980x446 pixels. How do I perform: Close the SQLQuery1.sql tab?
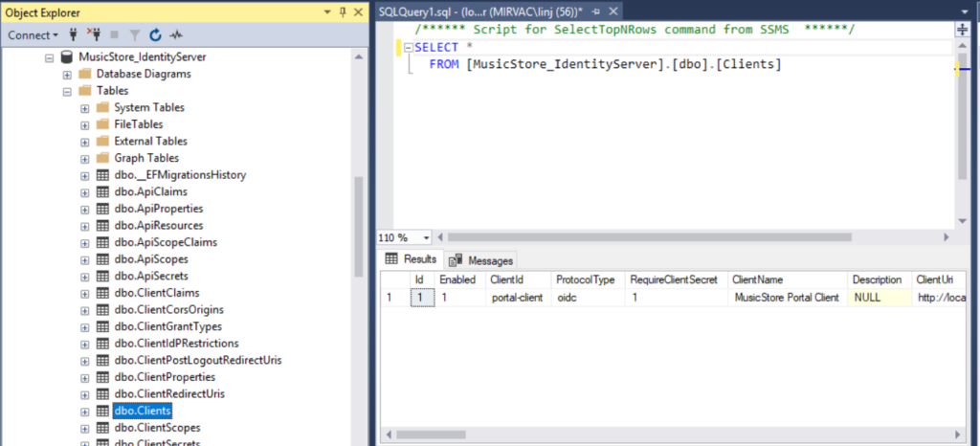coord(613,11)
